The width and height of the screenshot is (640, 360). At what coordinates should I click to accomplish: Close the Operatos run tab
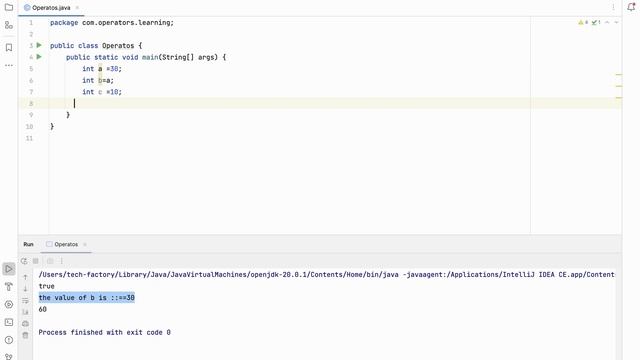tap(85, 244)
